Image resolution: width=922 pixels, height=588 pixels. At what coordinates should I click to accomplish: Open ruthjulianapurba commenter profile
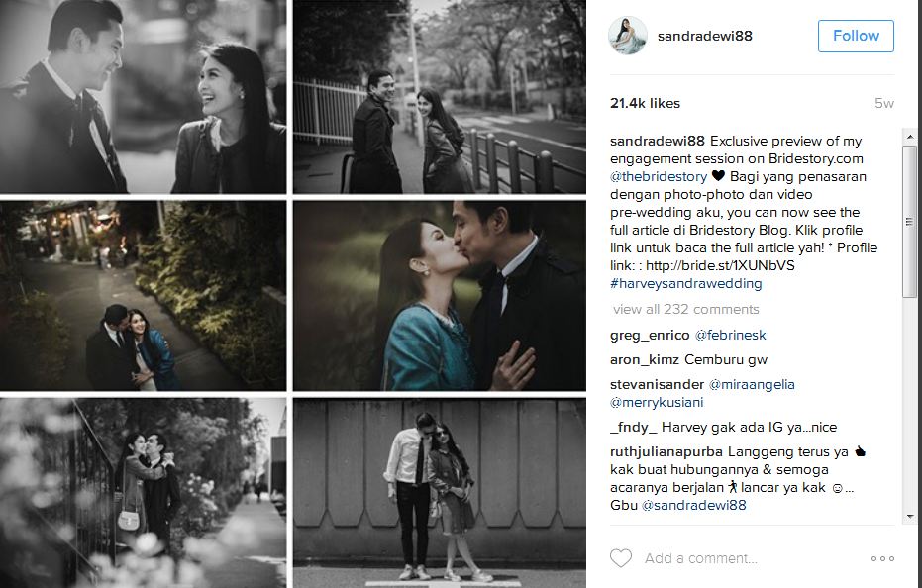tap(666, 451)
